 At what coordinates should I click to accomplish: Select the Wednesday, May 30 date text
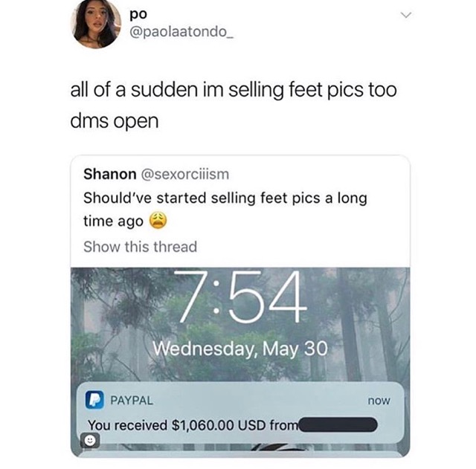click(240, 349)
